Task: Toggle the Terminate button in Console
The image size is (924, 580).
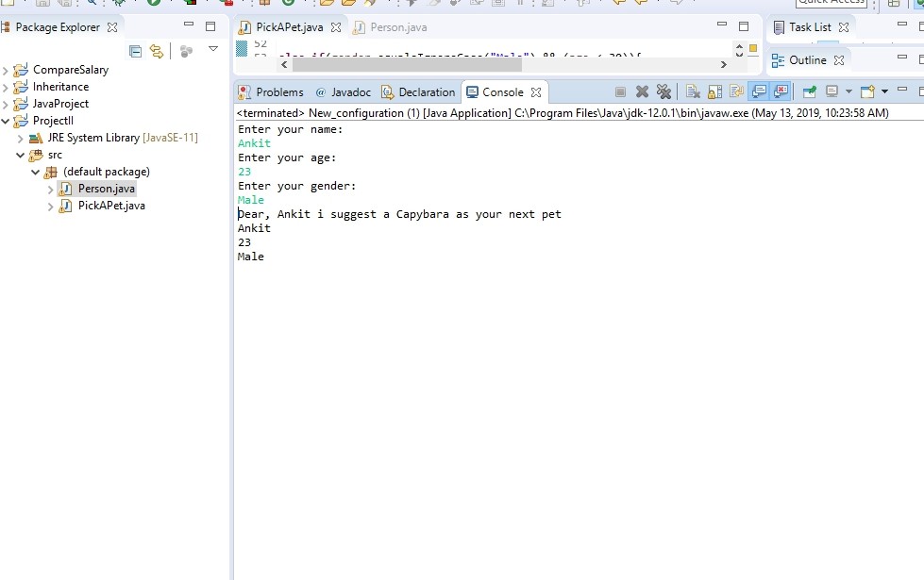Action: [621, 91]
